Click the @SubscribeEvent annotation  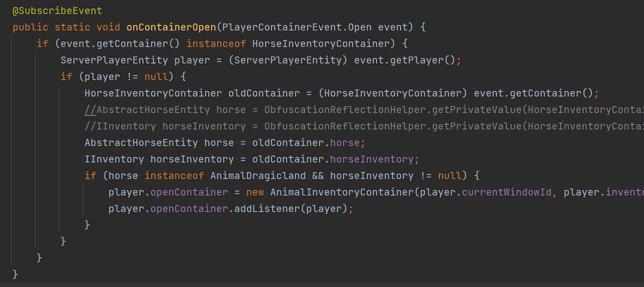click(x=57, y=10)
